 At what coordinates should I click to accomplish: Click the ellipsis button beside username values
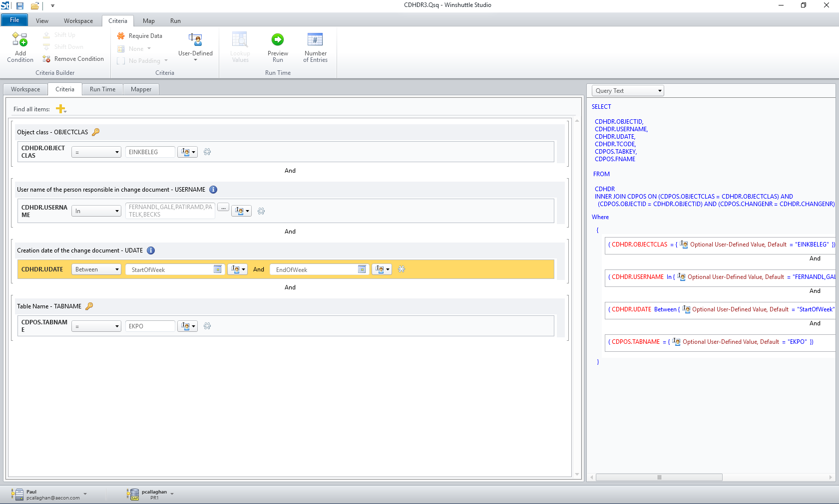223,208
